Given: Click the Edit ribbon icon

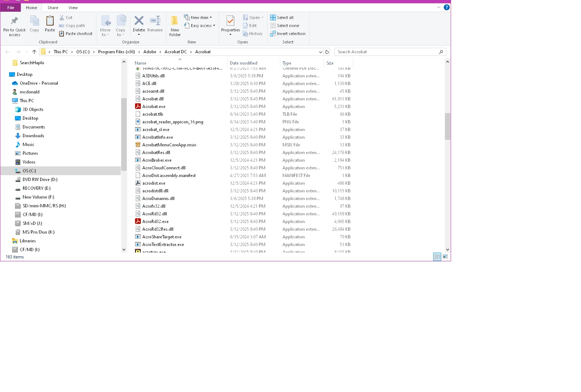Looking at the screenshot, I should (246, 26).
